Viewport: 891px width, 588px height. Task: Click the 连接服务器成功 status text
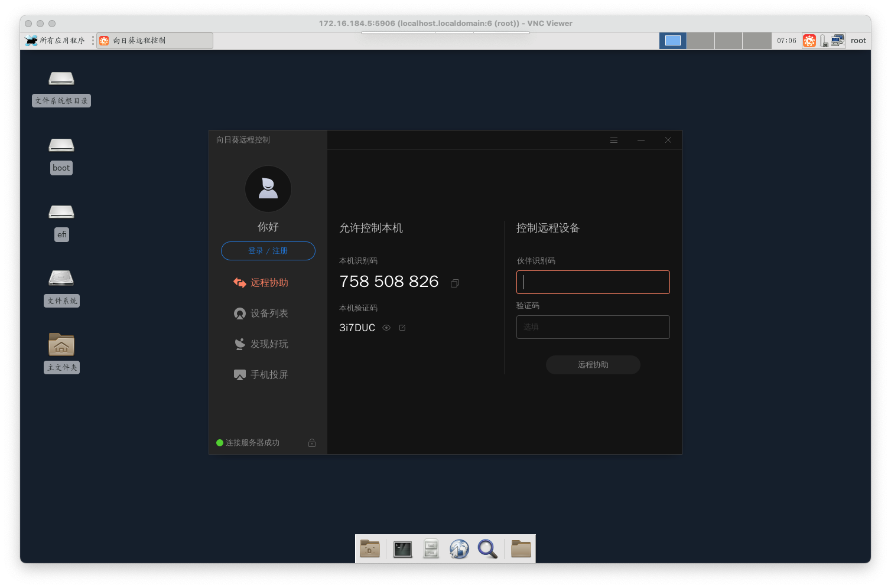point(252,443)
